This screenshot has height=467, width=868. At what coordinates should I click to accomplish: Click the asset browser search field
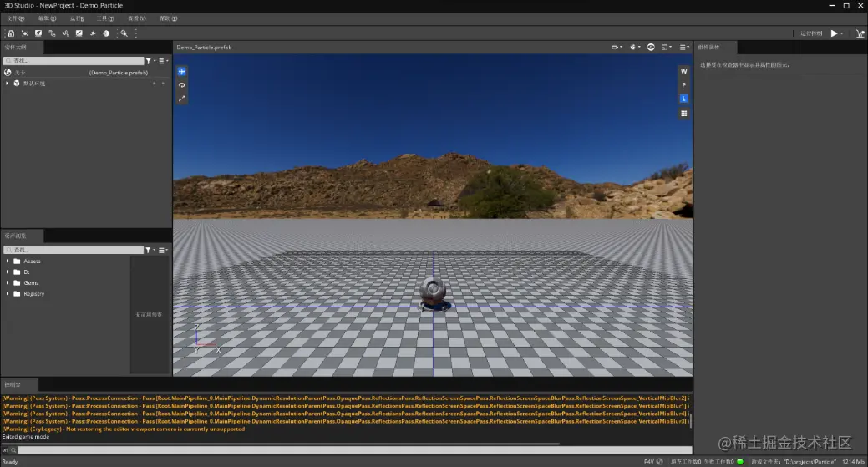click(74, 250)
